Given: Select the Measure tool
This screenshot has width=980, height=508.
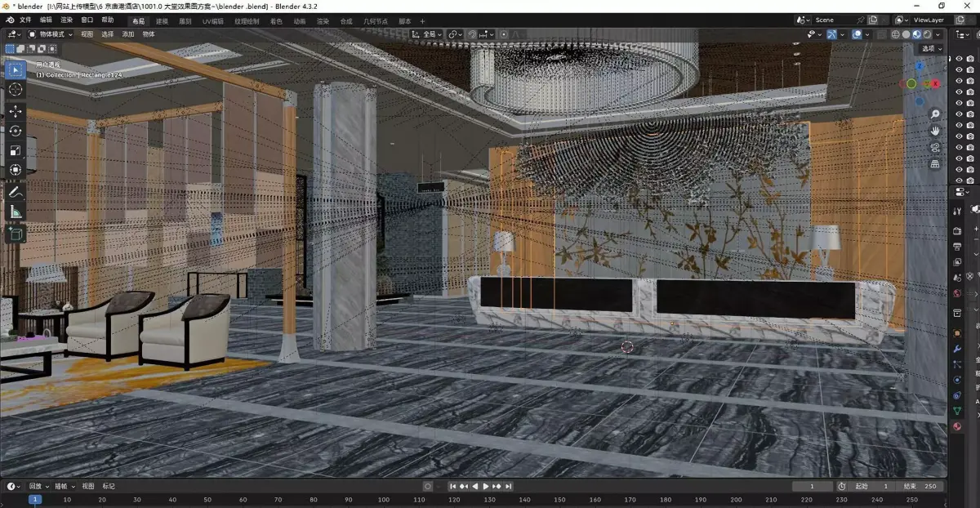Looking at the screenshot, I should pyautogui.click(x=16, y=212).
